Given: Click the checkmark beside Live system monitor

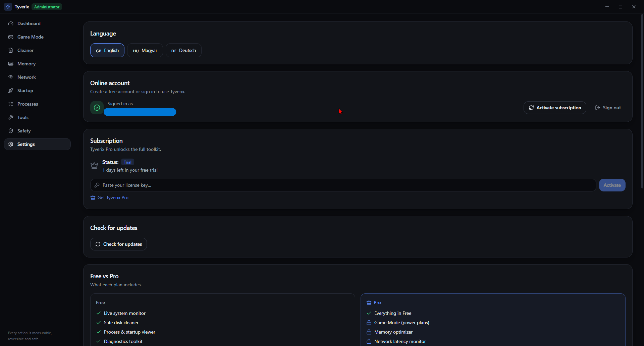Looking at the screenshot, I should (x=99, y=313).
